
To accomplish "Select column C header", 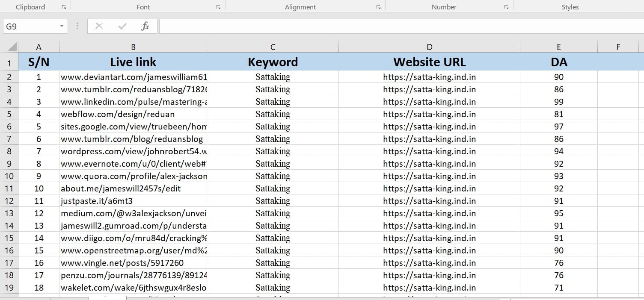I will [x=273, y=47].
